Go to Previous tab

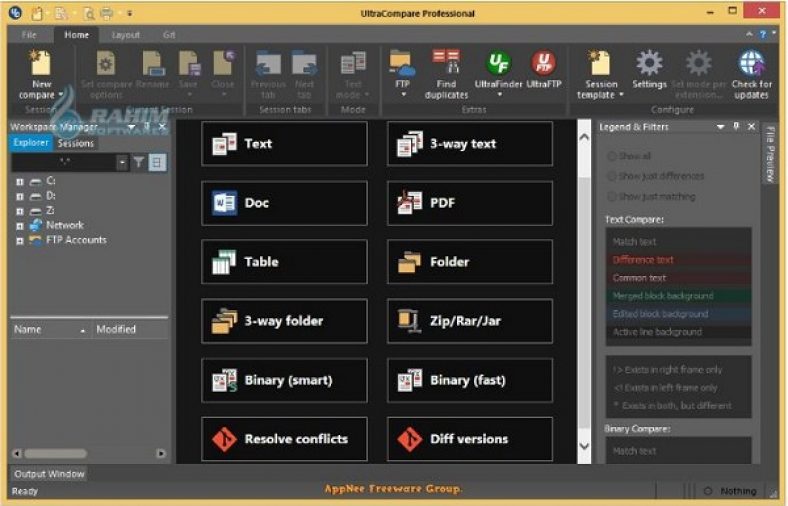click(268, 74)
